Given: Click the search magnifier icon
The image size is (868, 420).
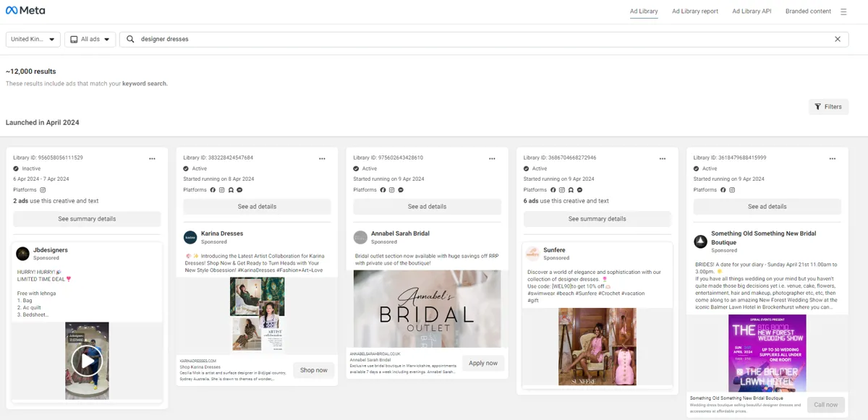Looking at the screenshot, I should coord(130,39).
